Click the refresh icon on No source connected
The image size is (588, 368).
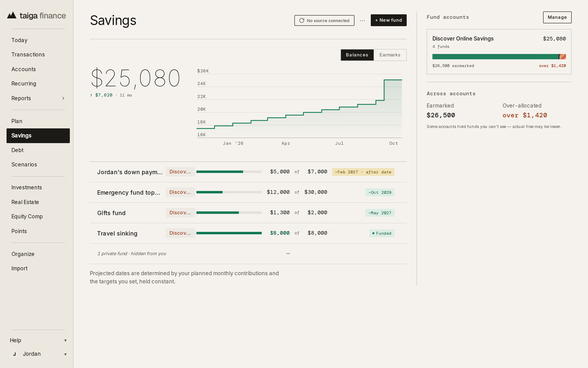tap(302, 20)
